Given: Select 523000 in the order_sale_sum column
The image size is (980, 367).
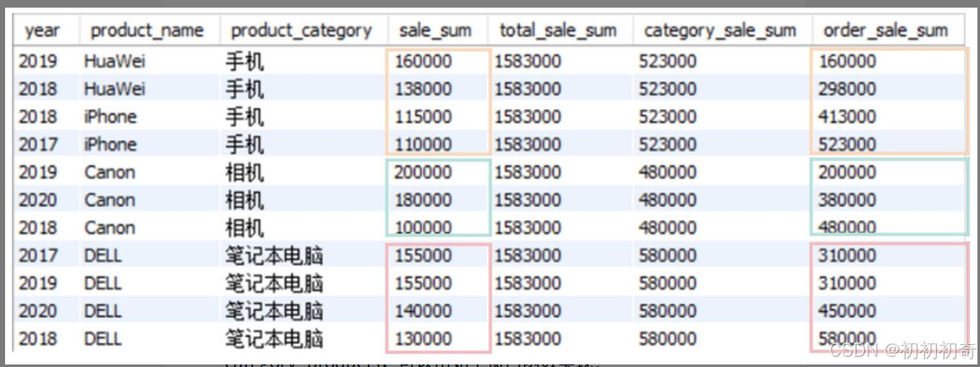Looking at the screenshot, I should [847, 145].
